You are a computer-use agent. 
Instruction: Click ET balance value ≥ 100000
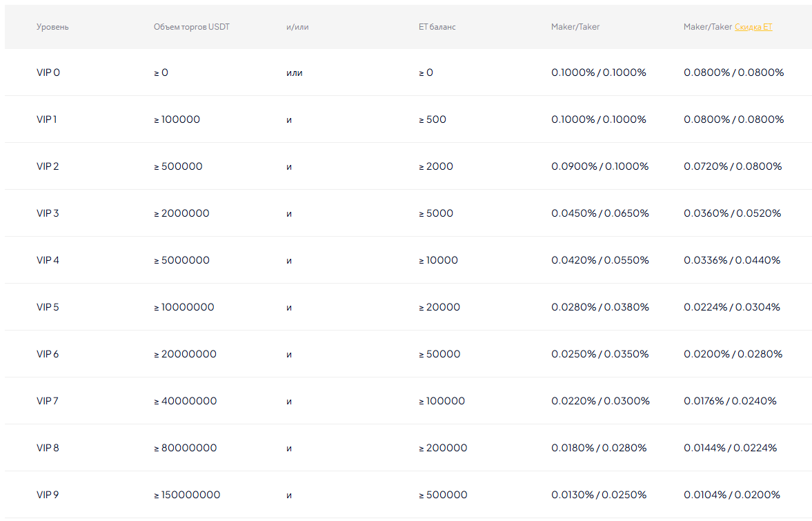(x=442, y=401)
